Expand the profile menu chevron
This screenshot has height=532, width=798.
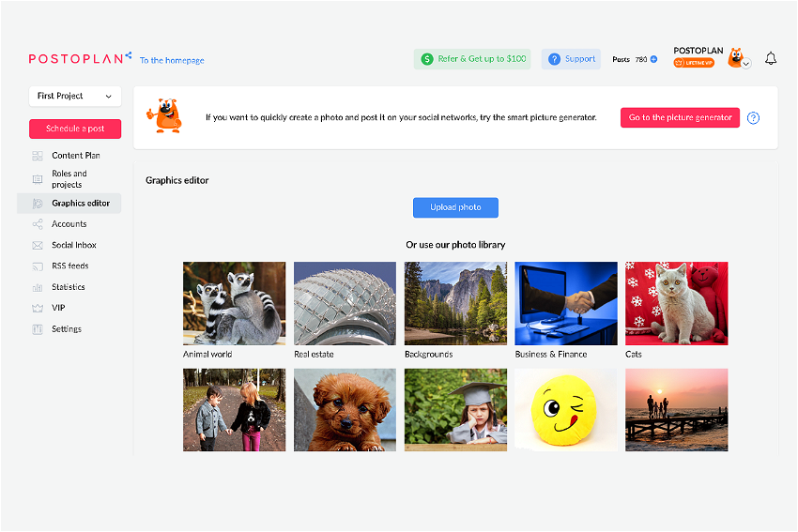click(x=746, y=64)
